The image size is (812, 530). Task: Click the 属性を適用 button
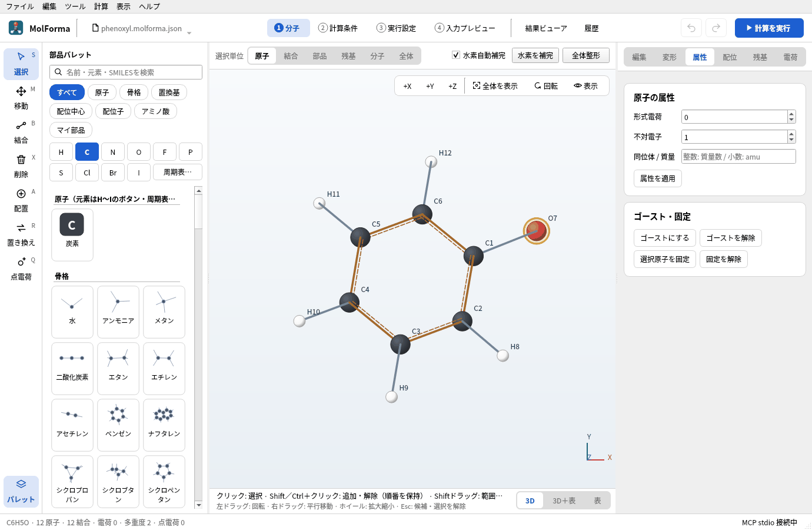(658, 178)
